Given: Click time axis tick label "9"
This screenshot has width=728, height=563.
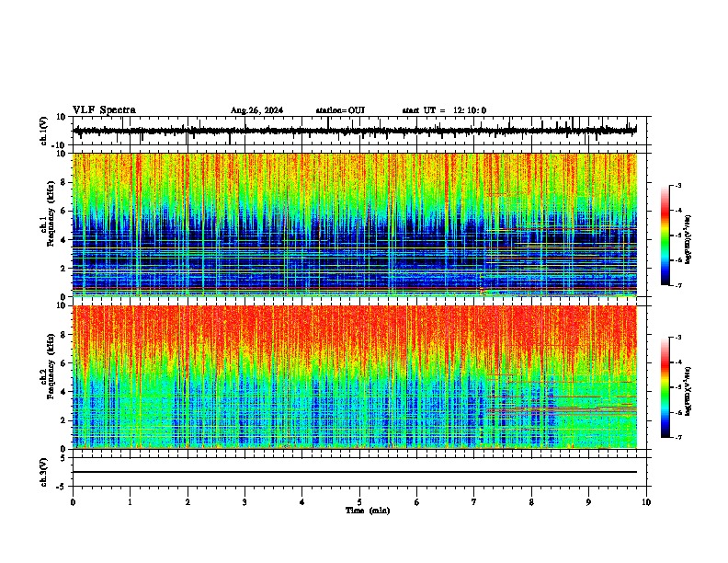Looking at the screenshot, I should coord(588,502).
